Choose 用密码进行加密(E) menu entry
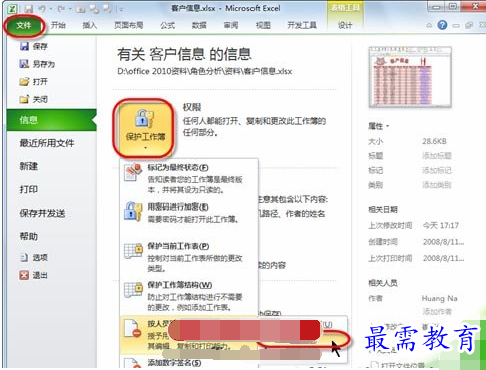This screenshot has height=370, width=486. (x=189, y=213)
